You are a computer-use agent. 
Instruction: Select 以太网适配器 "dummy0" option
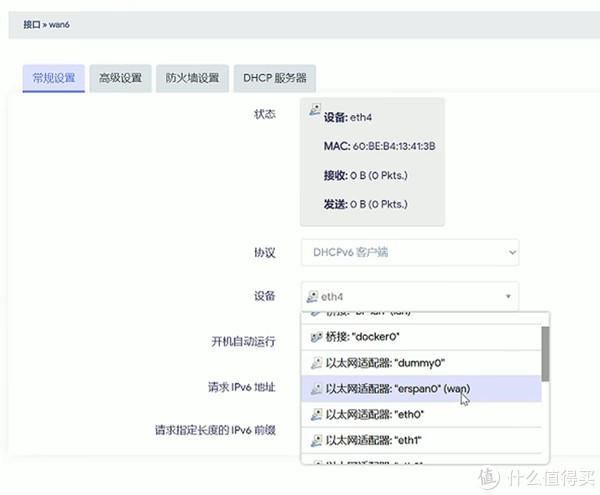point(421,363)
